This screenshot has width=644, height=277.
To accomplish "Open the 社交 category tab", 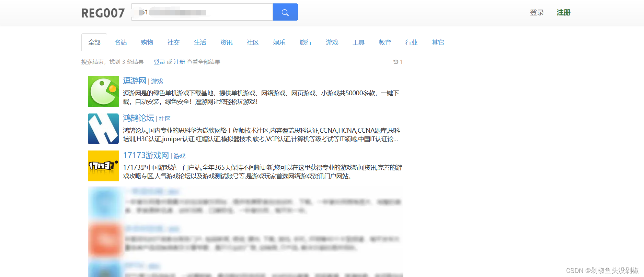I will pyautogui.click(x=174, y=42).
